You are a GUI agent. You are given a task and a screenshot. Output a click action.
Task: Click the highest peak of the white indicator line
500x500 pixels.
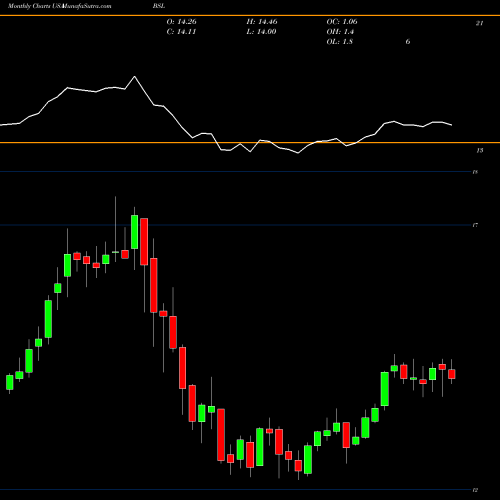pyautogui.click(x=135, y=77)
